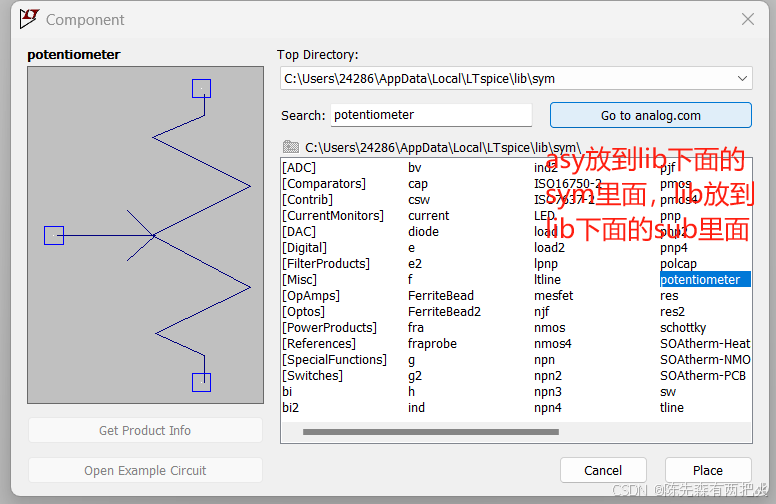Select the npn component
The width and height of the screenshot is (776, 504).
[x=544, y=359]
